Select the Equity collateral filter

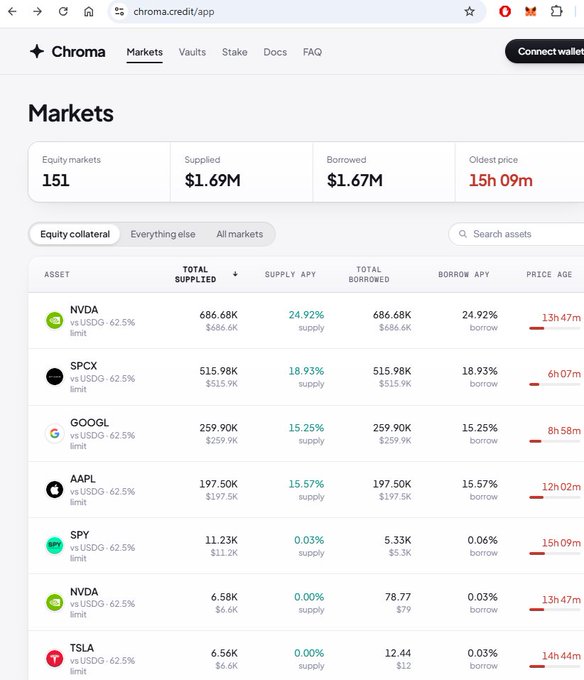coord(75,234)
